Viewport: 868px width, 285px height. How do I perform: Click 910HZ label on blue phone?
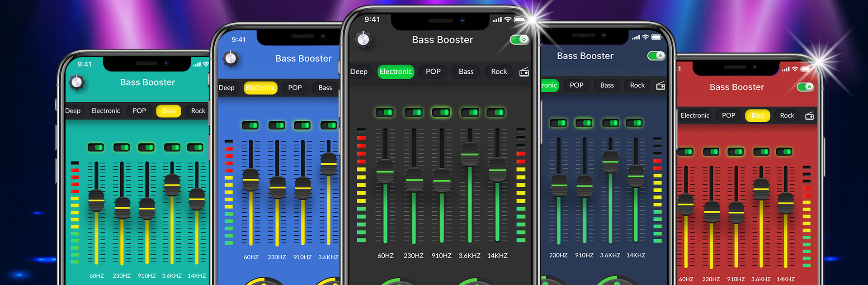coord(302,257)
